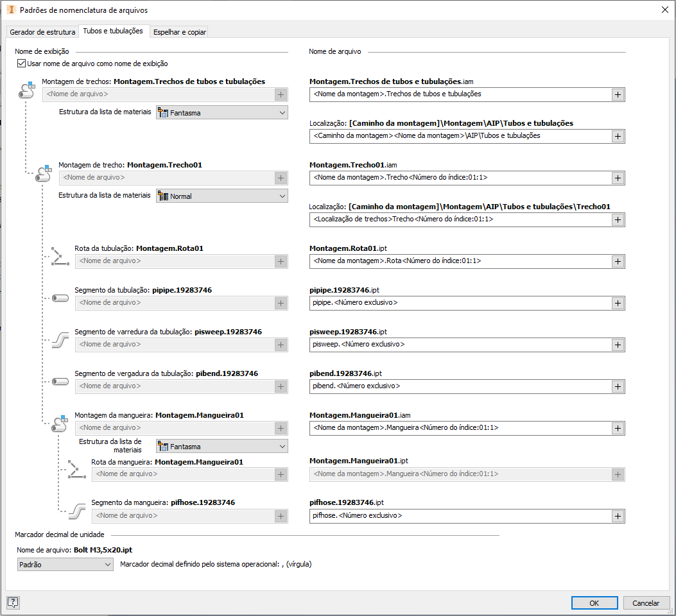Click plus button for pifhose file name field
The height and width of the screenshot is (616, 676).
618,516
